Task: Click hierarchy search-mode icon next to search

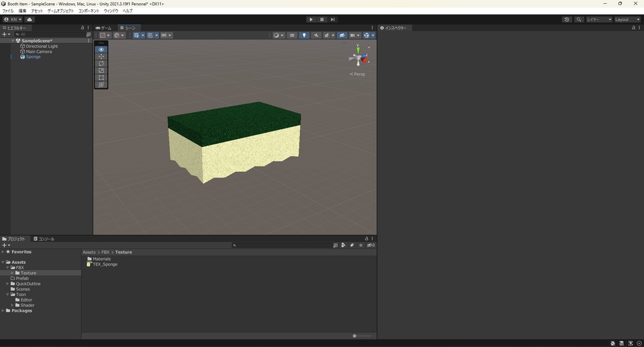Action: point(88,35)
